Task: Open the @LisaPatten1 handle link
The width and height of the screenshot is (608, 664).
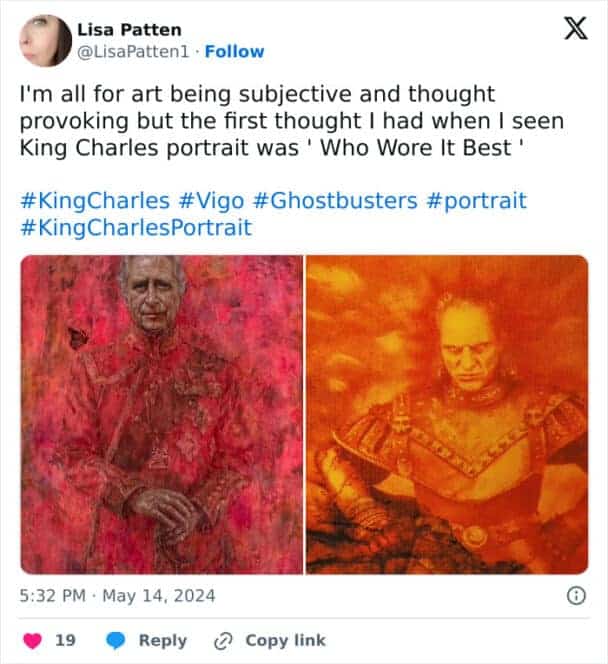Action: pos(133,52)
